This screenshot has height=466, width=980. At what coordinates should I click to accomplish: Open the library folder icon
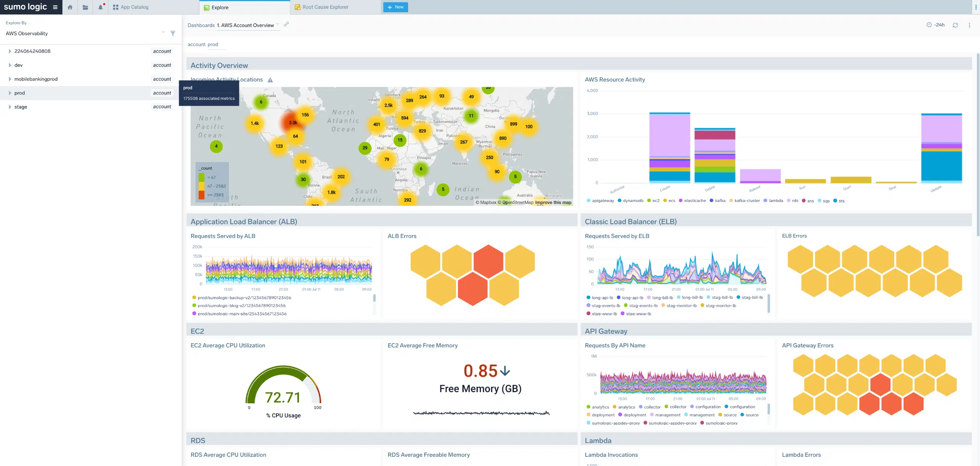(85, 7)
